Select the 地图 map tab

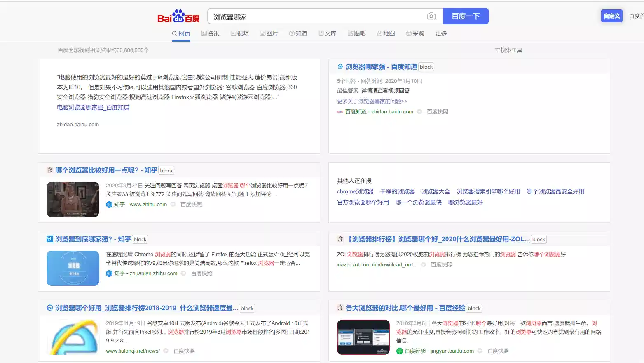tap(386, 33)
